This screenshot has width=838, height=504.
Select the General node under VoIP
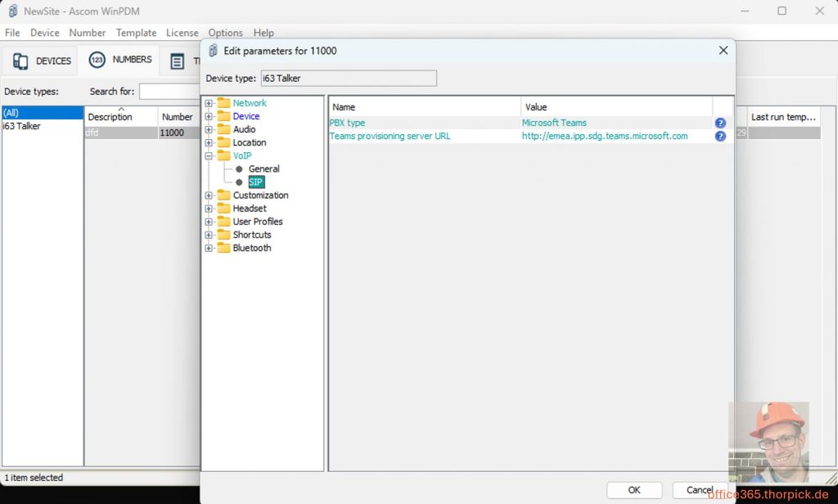[264, 169]
